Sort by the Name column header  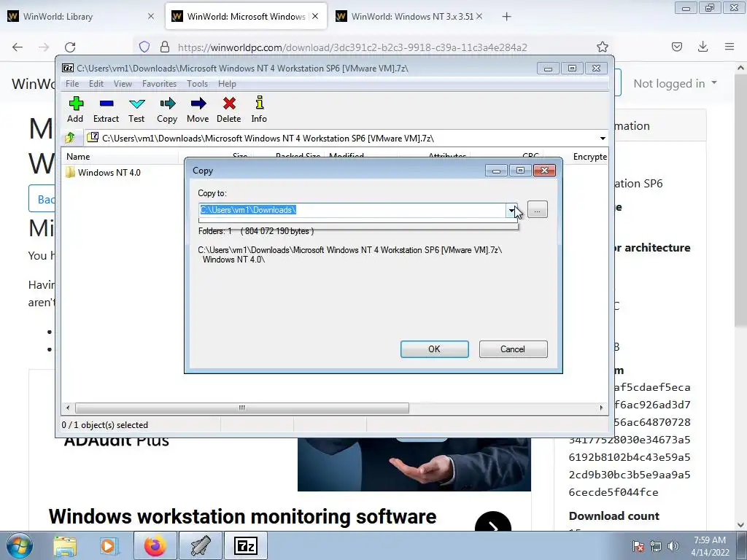[120, 157]
